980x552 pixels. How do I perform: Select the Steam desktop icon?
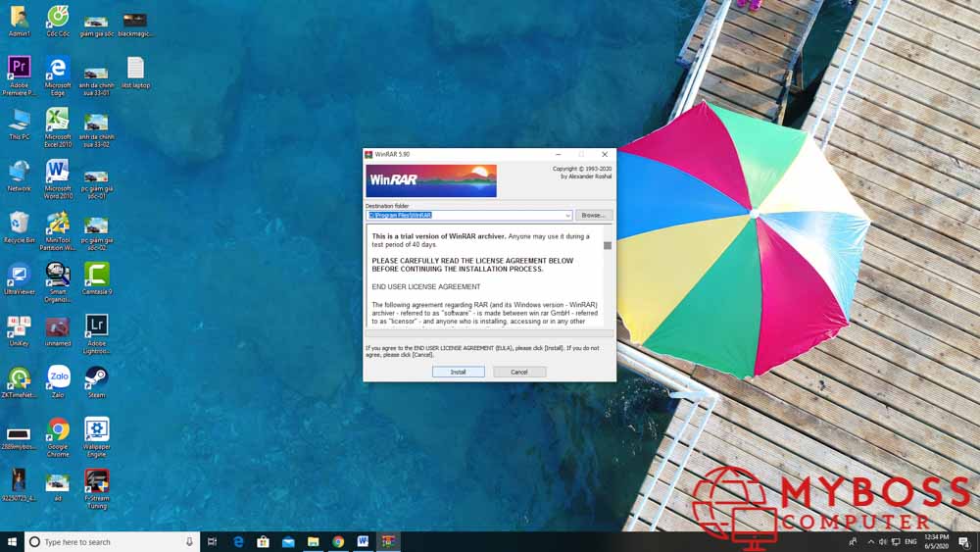(96, 377)
